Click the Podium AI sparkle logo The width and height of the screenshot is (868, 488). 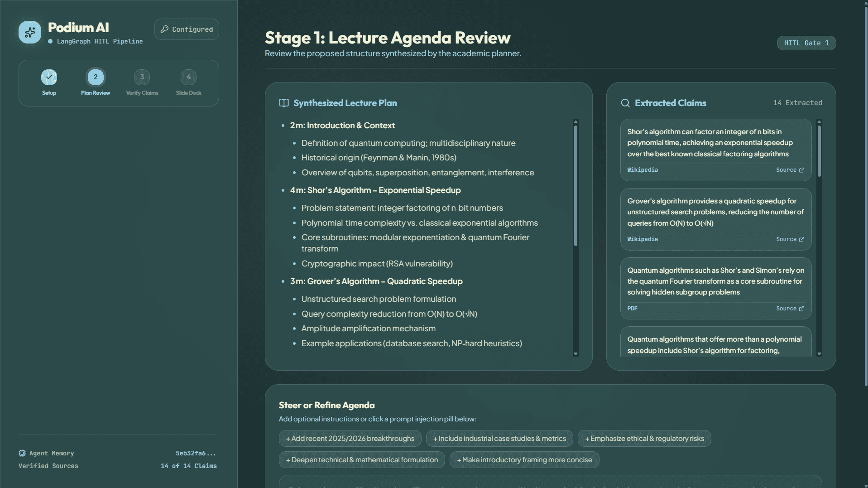[30, 32]
